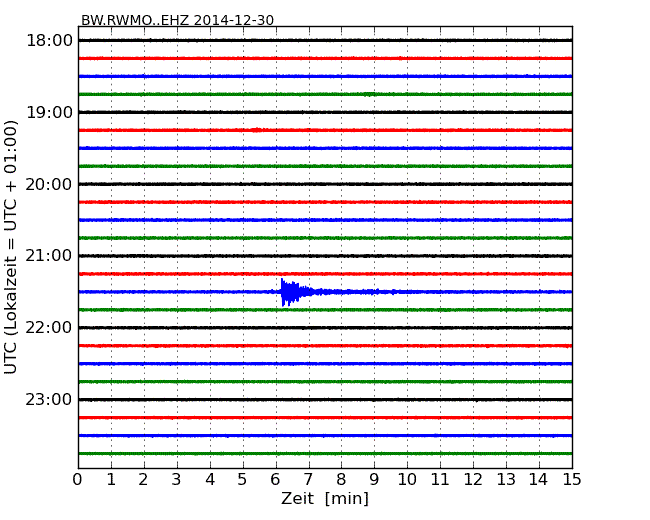Click x-axis tick label 5

tap(243, 479)
